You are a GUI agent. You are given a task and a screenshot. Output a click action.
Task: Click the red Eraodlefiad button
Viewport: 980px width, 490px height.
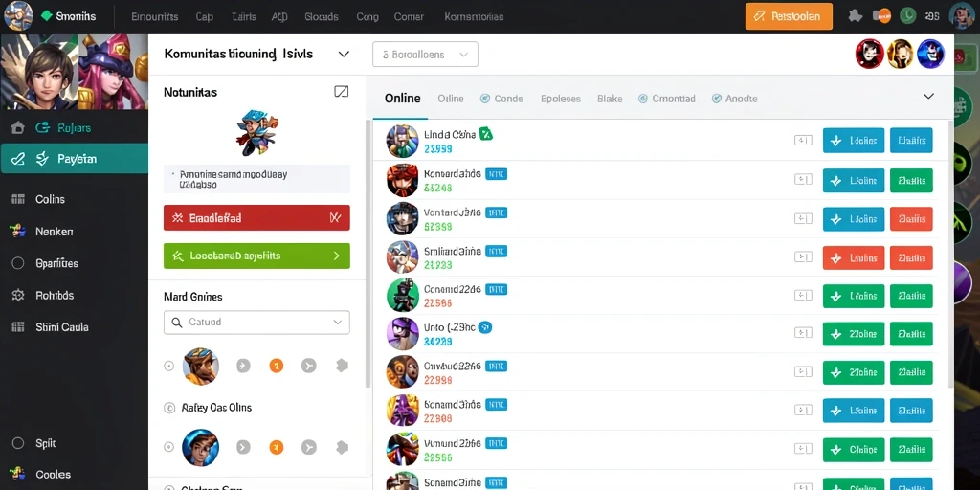tap(256, 218)
